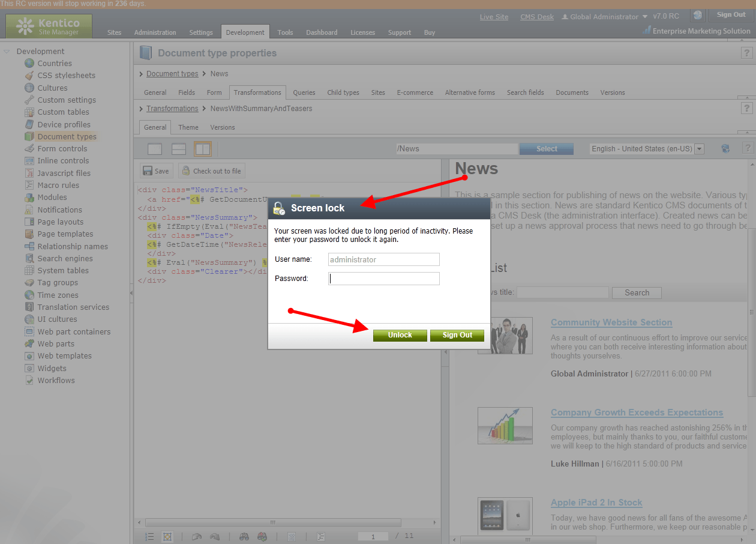Toggle line numbers icon in editor footer
Screen dimensions: 756x544
(150, 537)
